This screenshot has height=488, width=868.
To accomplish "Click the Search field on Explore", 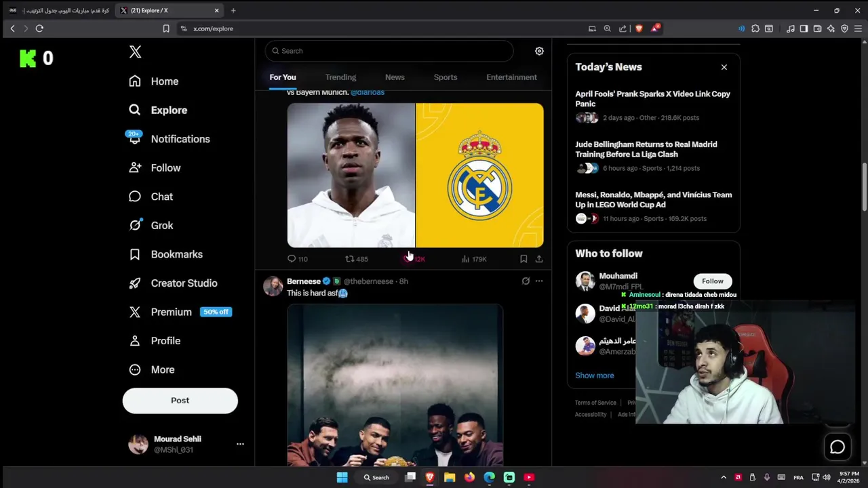I will [x=389, y=51].
